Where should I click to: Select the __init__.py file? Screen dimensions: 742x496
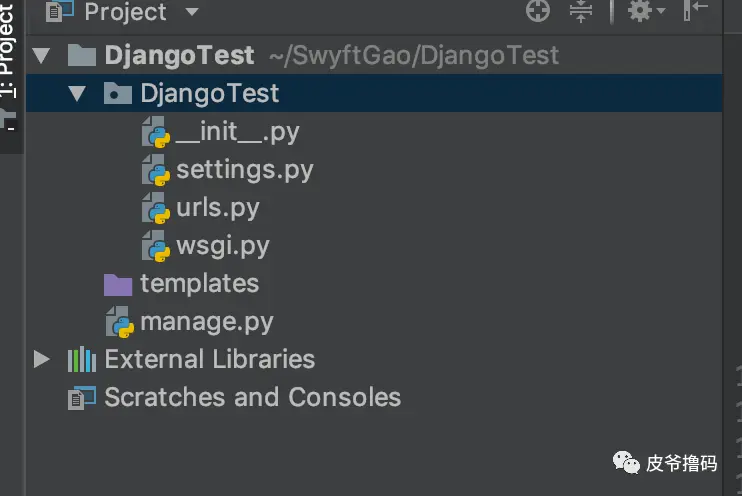pyautogui.click(x=237, y=132)
